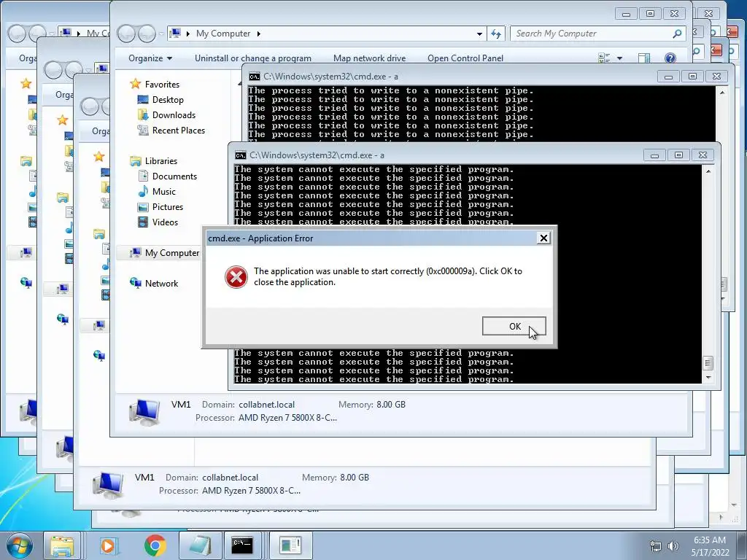Open the Music library

click(164, 192)
